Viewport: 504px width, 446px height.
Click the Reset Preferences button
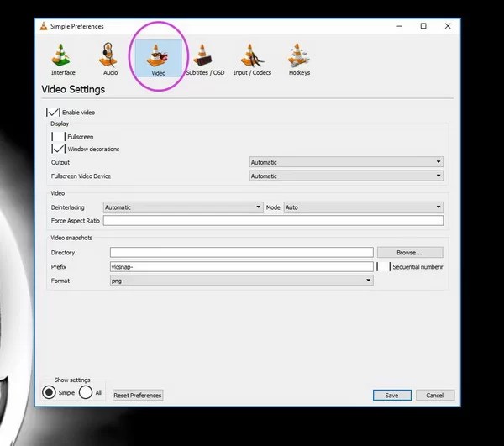tap(138, 396)
